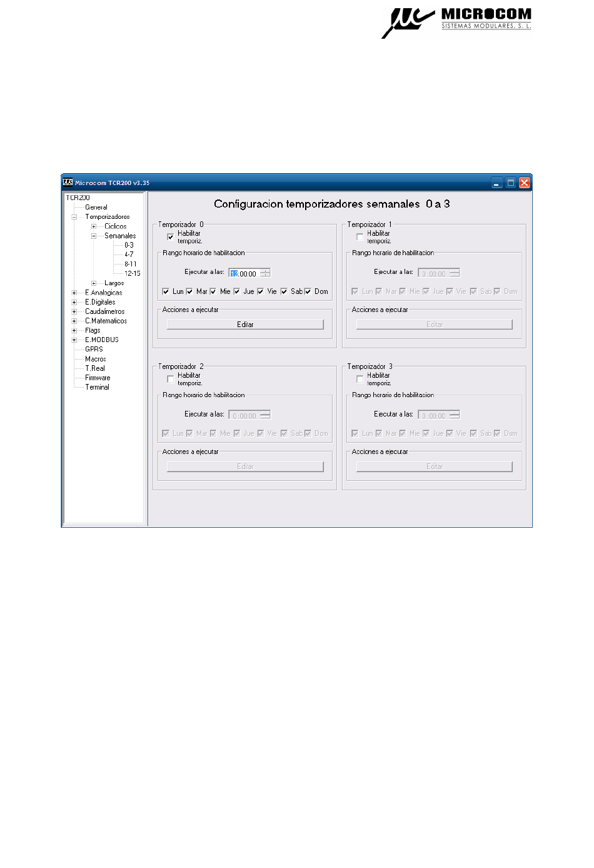Screen dimensions: 594x868
Task: Click Editar button for Temporizador 1
Action: click(435, 325)
